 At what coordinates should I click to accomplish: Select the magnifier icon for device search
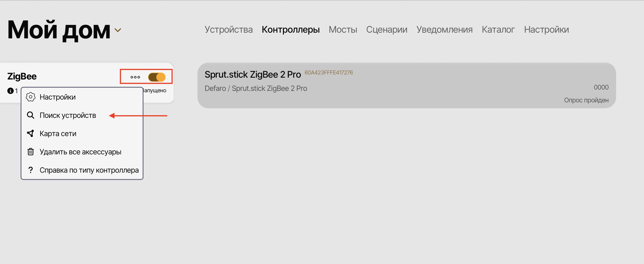pos(30,115)
